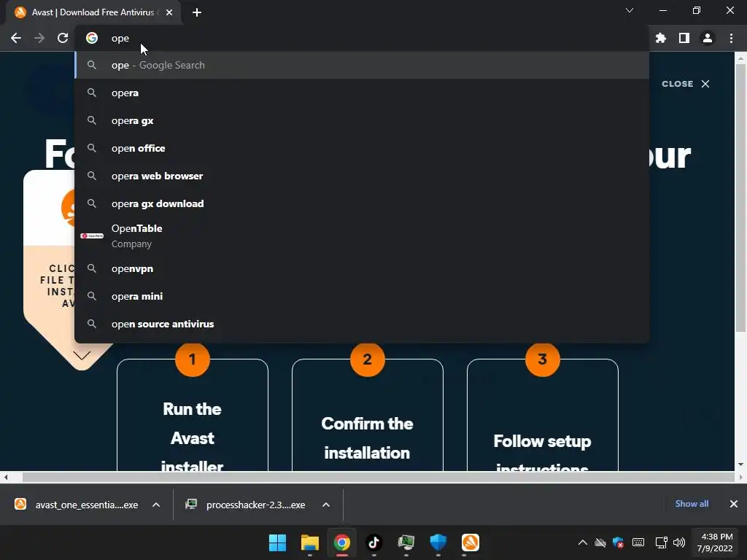Select the OpenTable Company suggestion
Screen dimensions: 747x560
coord(362,236)
